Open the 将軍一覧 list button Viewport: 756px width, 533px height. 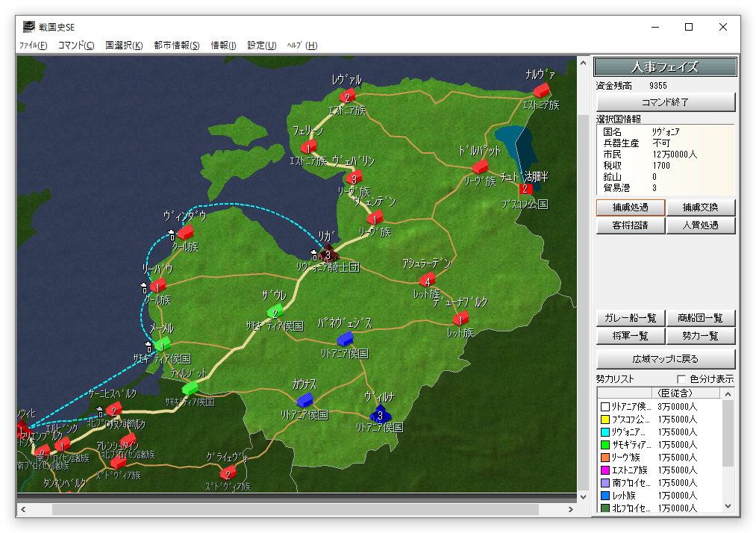[630, 336]
